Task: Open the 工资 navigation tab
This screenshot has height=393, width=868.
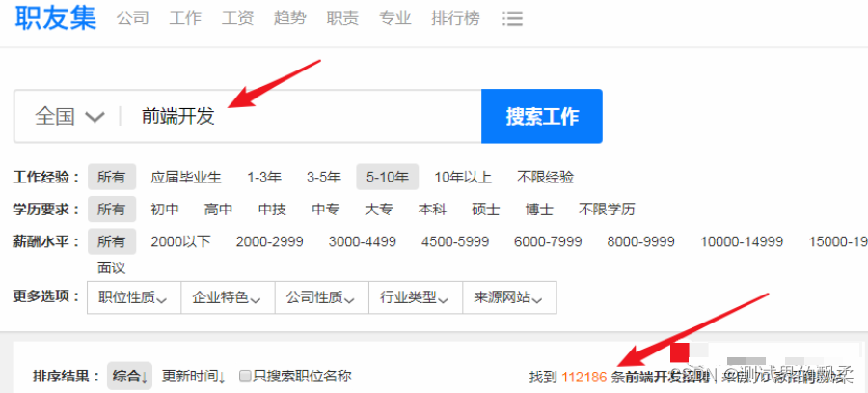Action: 238,18
